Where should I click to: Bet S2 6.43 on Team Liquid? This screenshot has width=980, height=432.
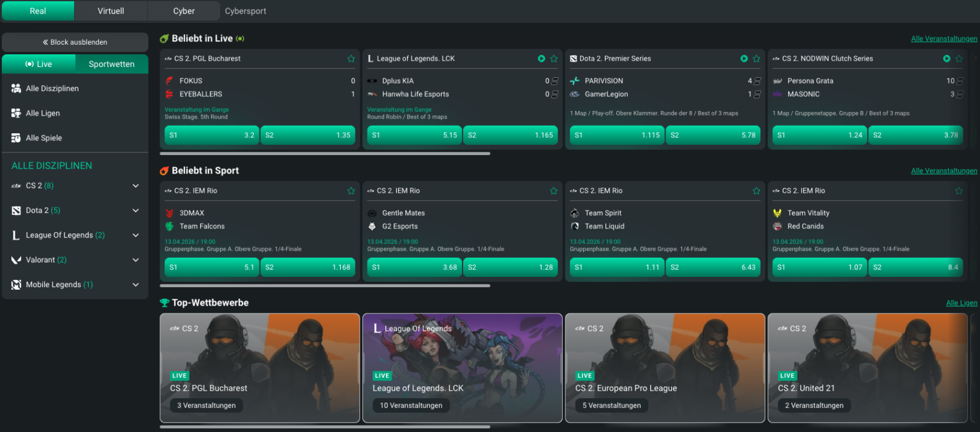pyautogui.click(x=713, y=267)
